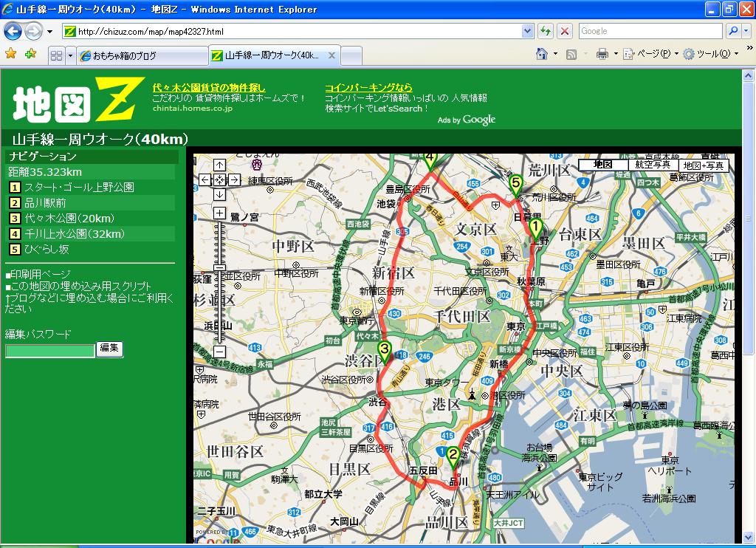Open the tab list dropdown arrow
Image resolution: width=756 pixels, height=548 pixels.
[x=70, y=56]
